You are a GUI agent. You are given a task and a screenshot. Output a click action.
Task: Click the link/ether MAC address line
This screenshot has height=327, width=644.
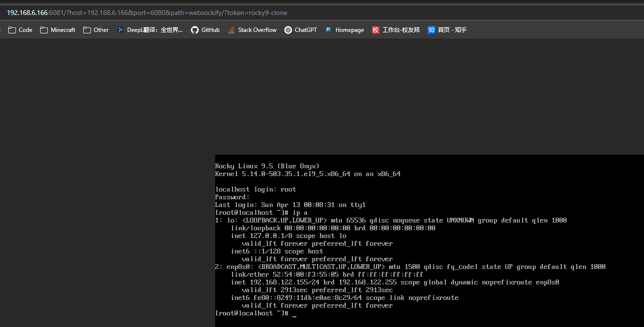click(327, 274)
